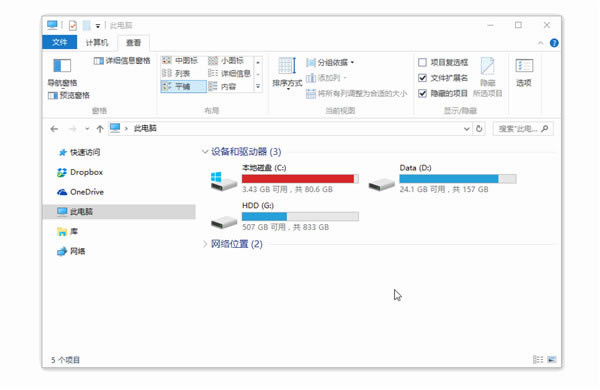Go up one level arrow
The height and width of the screenshot is (390, 600).
tap(100, 129)
